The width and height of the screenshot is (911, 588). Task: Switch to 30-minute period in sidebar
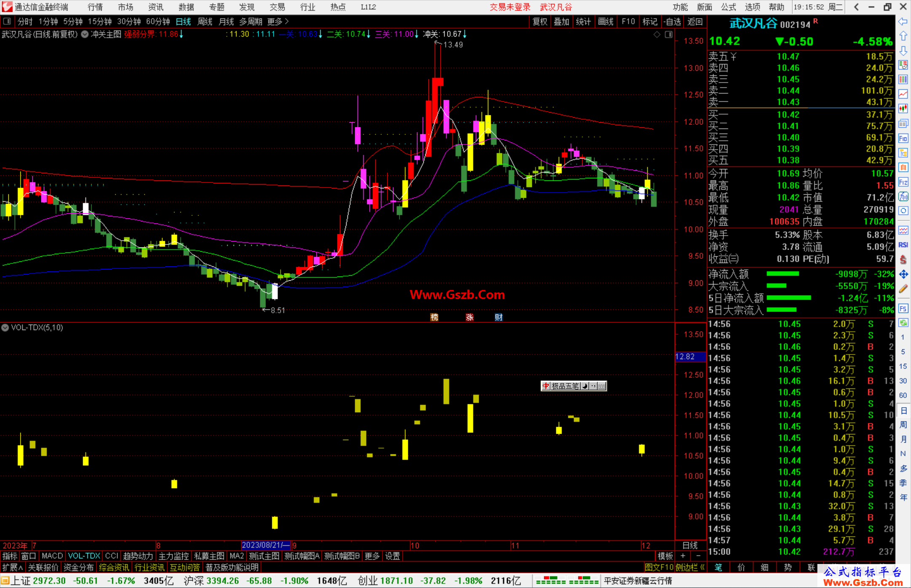(903, 381)
